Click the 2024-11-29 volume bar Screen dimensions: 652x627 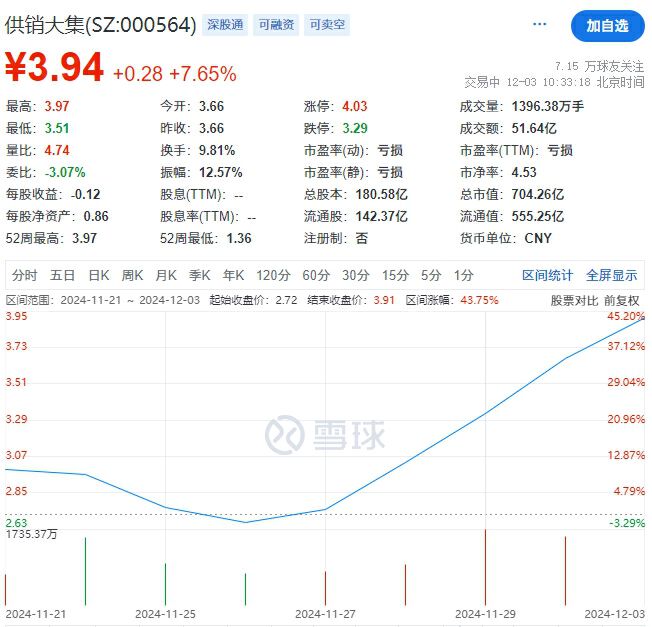485,568
